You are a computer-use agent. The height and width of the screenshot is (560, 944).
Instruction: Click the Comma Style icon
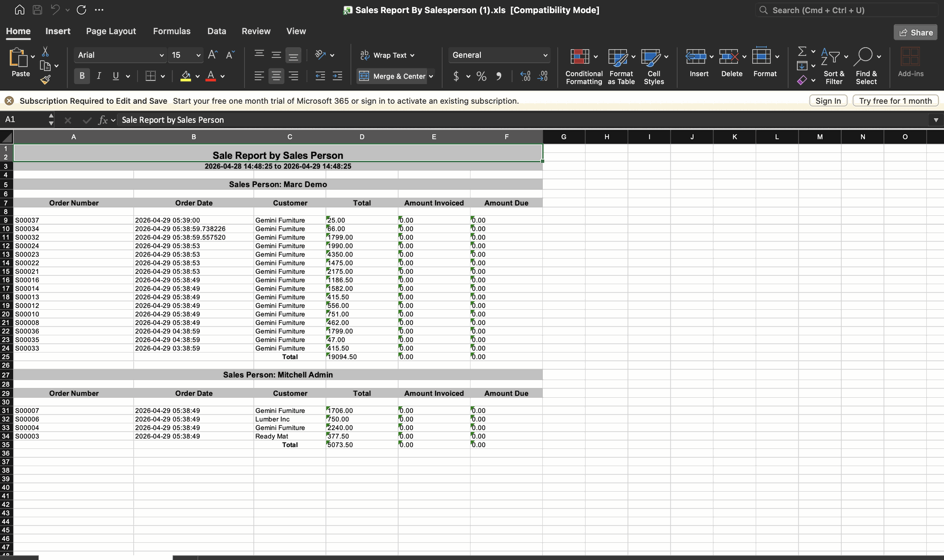[x=499, y=76]
